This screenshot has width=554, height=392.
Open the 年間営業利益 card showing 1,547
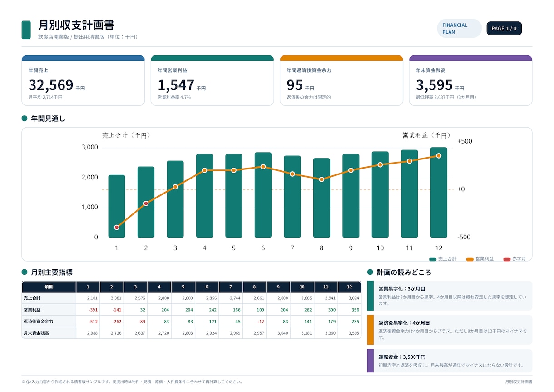212,80
